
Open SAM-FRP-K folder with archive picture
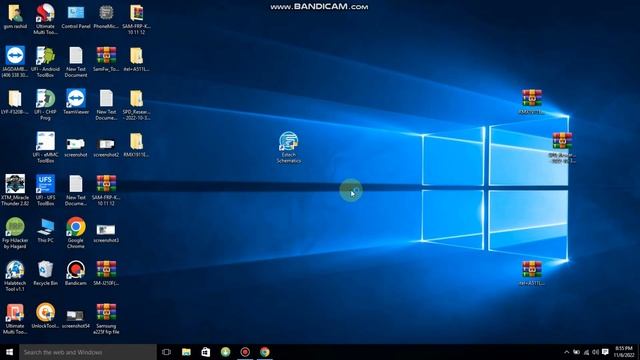(x=136, y=18)
